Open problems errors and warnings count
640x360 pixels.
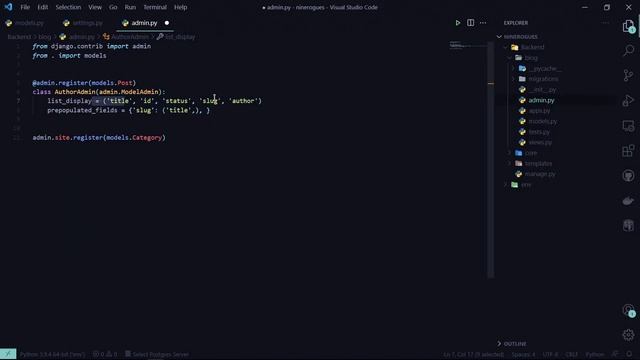[105, 354]
